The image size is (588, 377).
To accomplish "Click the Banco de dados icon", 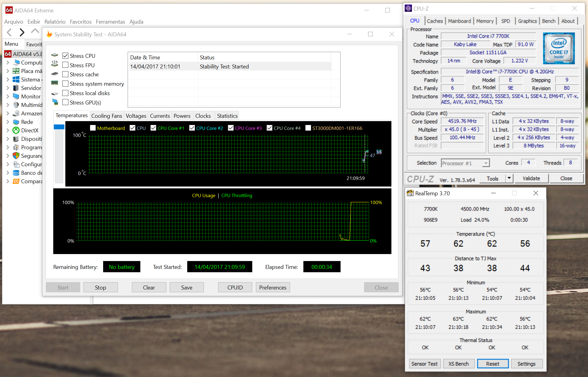I will (x=16, y=173).
